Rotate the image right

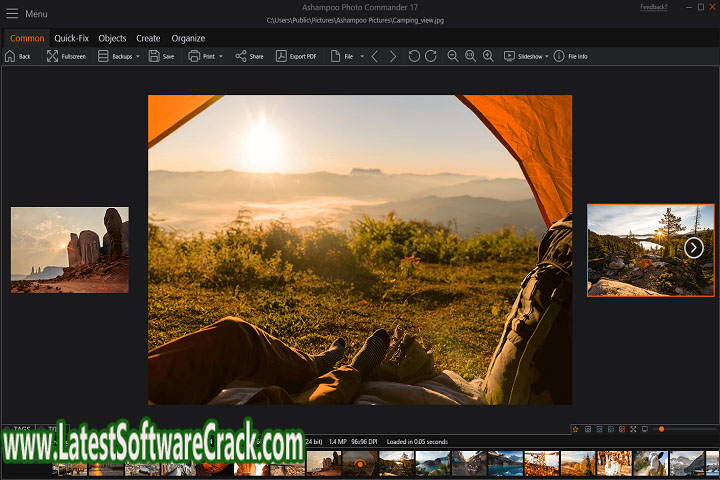click(431, 56)
